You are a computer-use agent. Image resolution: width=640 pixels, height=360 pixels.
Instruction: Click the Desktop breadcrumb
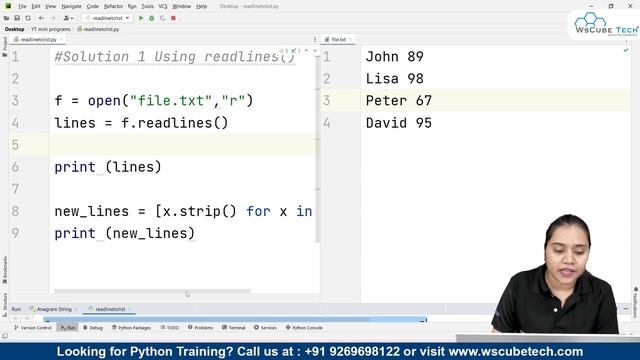pos(15,29)
